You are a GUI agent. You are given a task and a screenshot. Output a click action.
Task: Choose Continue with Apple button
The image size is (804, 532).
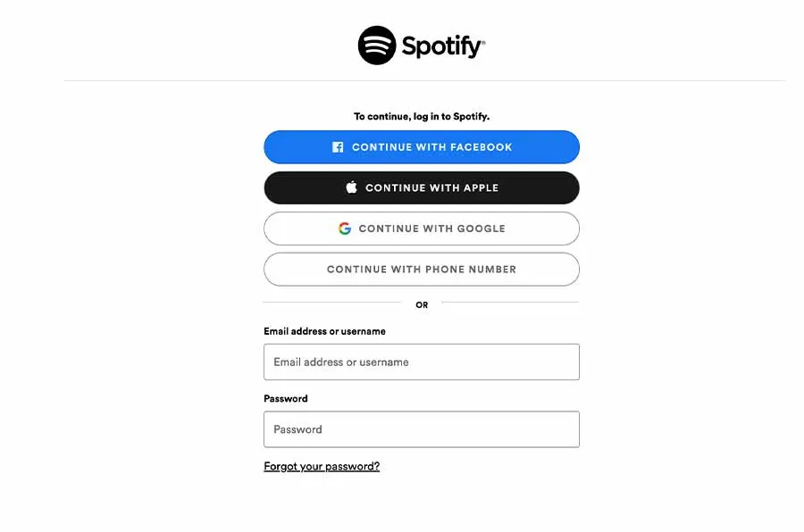(422, 187)
